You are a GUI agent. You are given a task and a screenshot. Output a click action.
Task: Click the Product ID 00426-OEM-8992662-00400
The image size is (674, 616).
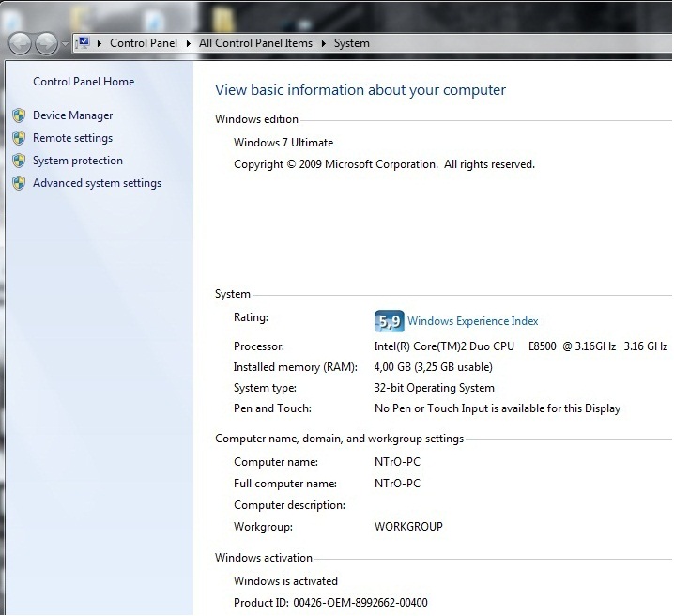pos(330,603)
